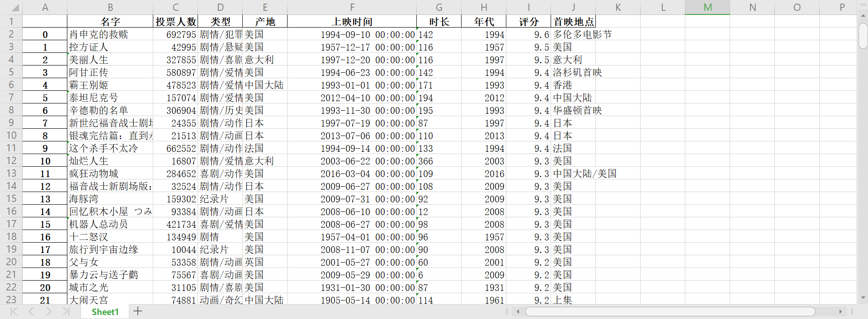Select cell 暴力云与送子鹳
The height and width of the screenshot is (319, 868).
point(110,275)
